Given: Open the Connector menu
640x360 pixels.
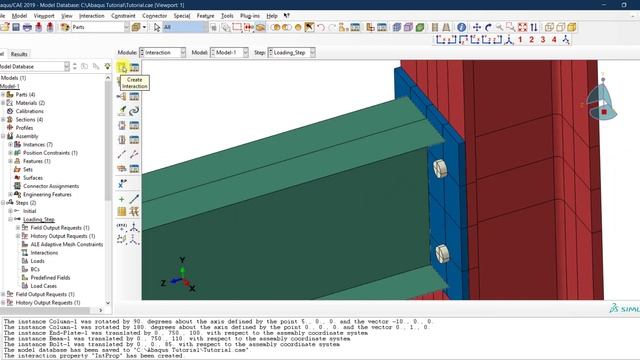Looking at the screenshot, I should pyautogui.click(x=155, y=16).
